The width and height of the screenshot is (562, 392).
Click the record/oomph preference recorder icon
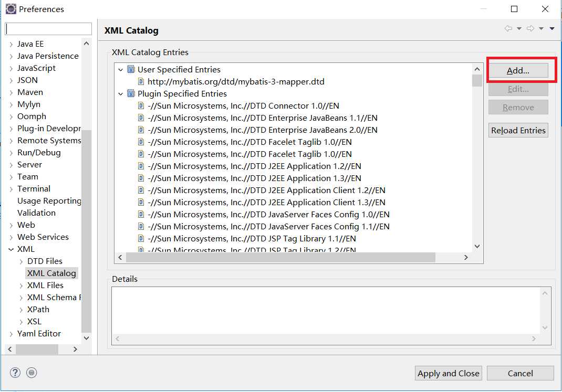pyautogui.click(x=32, y=373)
